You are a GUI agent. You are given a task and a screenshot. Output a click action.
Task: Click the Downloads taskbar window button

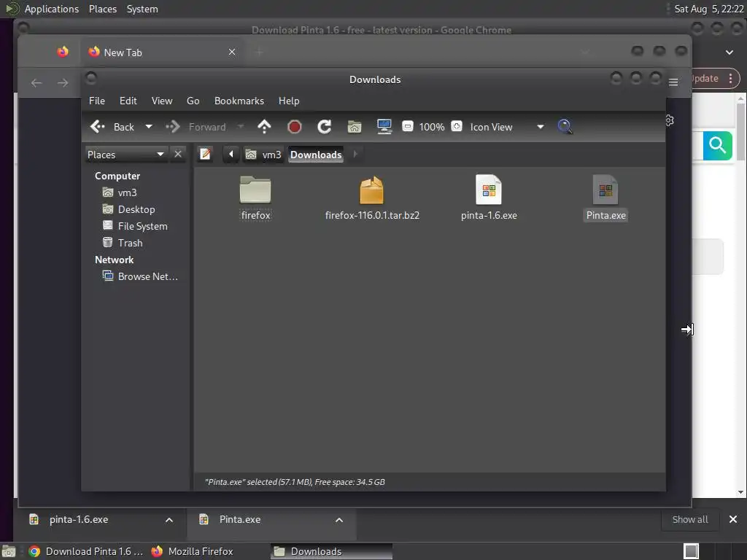[332, 551]
